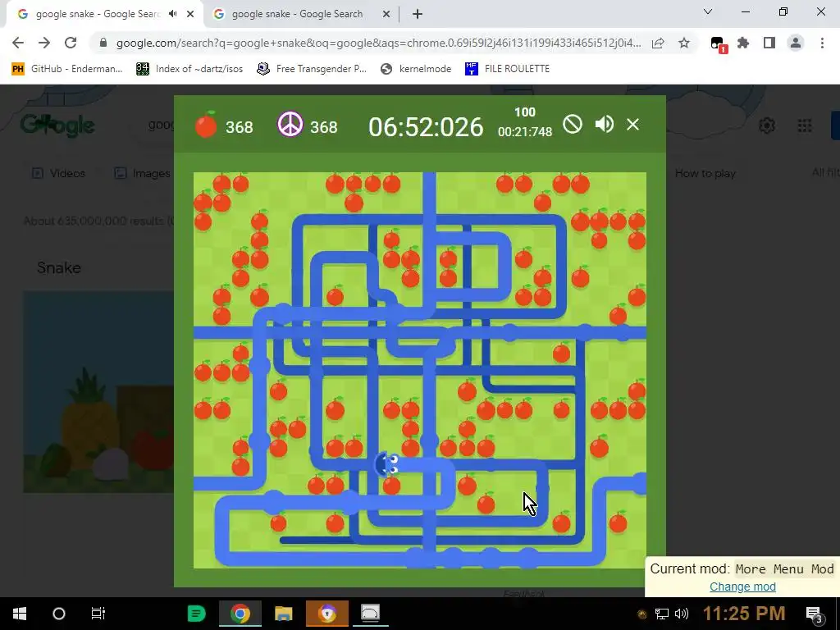Open the shield app on the taskbar
The height and width of the screenshot is (630, 840).
click(x=326, y=614)
